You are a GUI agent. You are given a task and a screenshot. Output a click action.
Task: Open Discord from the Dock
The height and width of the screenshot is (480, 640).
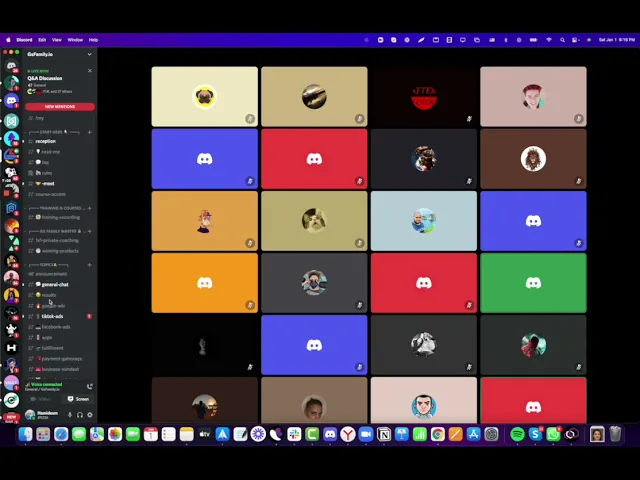pos(330,434)
